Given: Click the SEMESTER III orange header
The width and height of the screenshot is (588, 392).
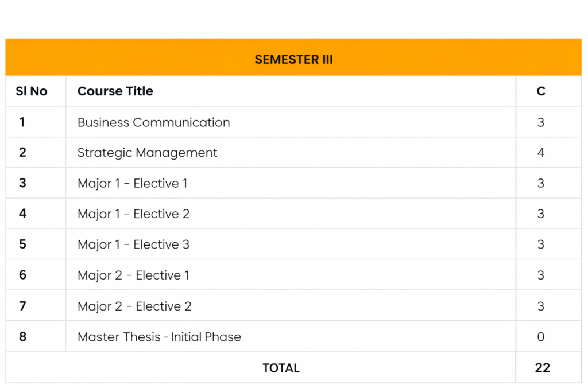Looking at the screenshot, I should point(293,59).
